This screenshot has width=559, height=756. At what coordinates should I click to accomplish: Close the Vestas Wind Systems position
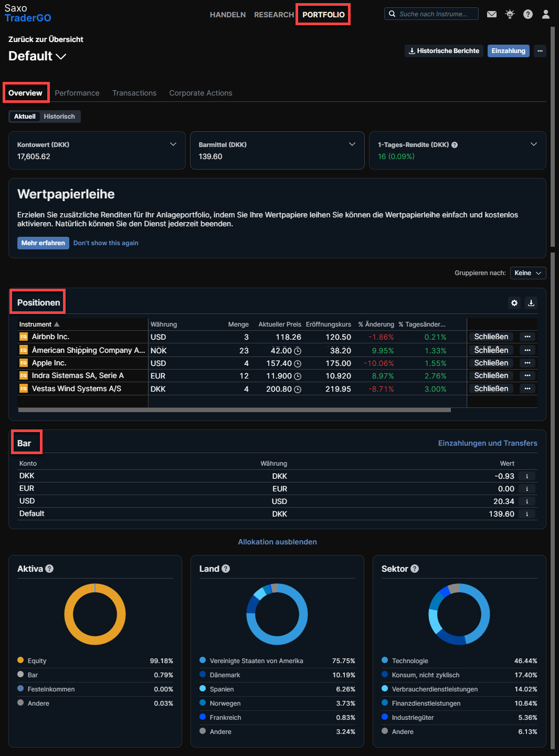[x=491, y=388]
